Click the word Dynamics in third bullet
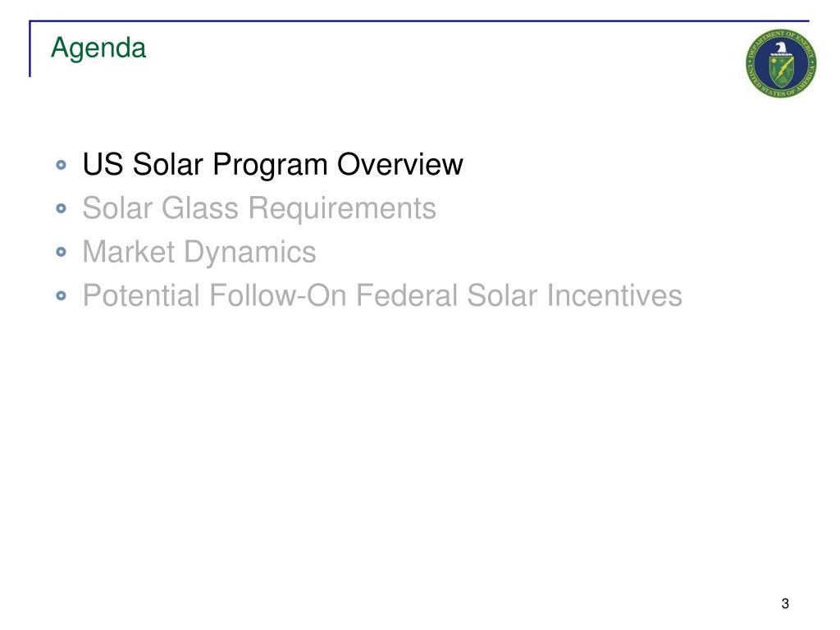Viewport: 840px width, 630px height. [x=250, y=253]
